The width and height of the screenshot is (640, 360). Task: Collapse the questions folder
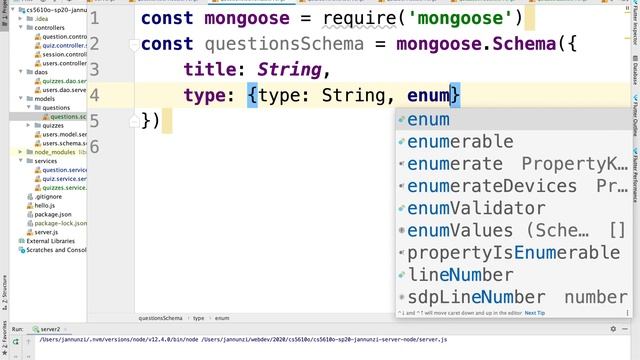[29, 108]
